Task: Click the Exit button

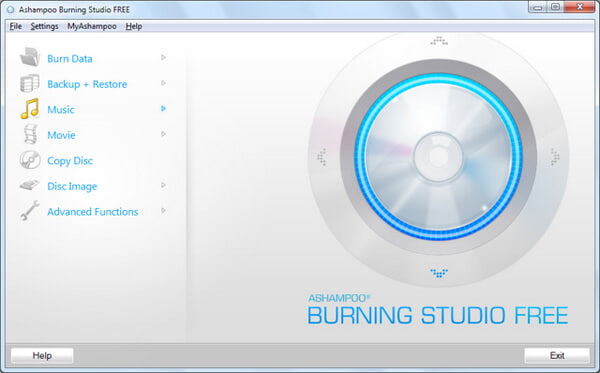Action: (557, 356)
